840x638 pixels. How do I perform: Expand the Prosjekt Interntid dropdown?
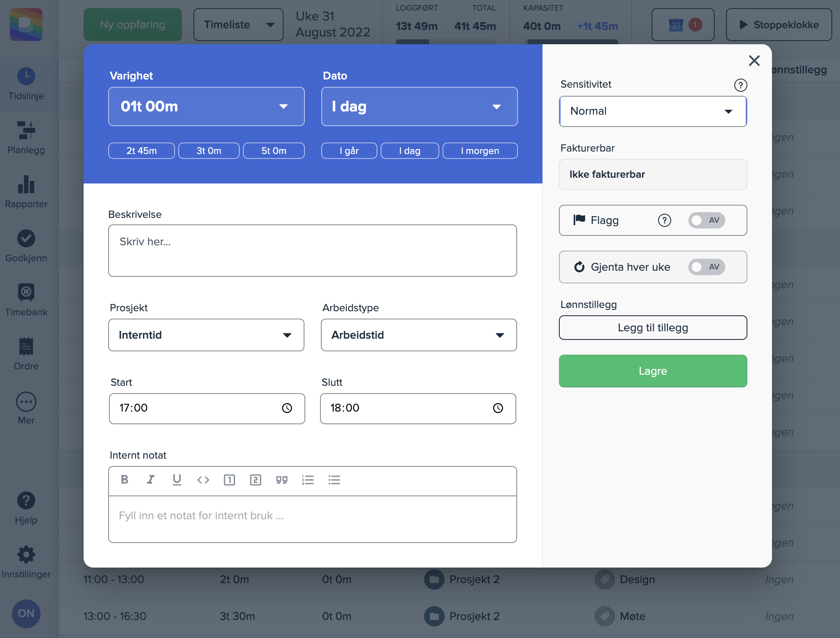coord(206,335)
